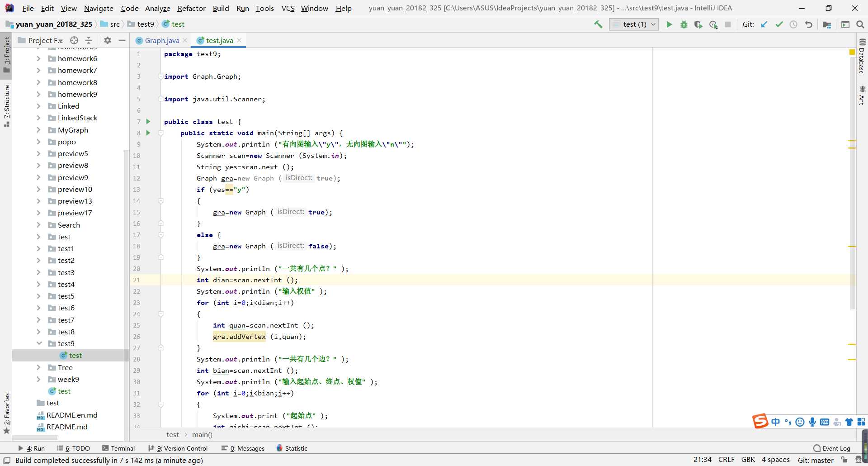The width and height of the screenshot is (868, 466).
Task: Open the Project Files view dropdown
Action: point(46,40)
